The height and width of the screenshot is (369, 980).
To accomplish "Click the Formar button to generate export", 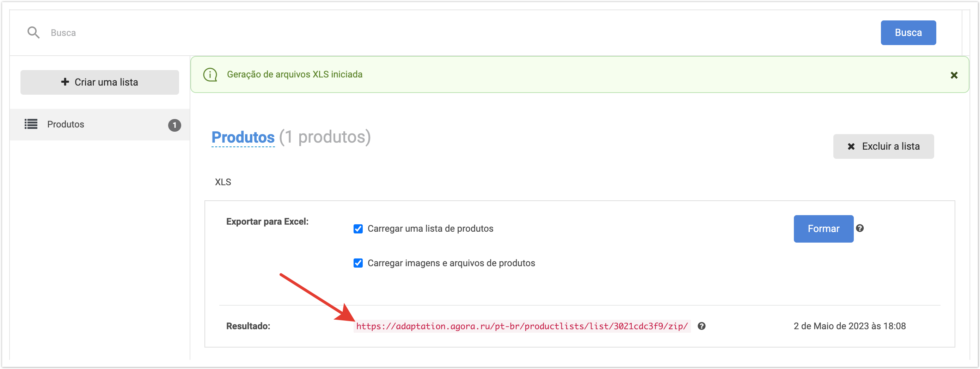I will (823, 229).
